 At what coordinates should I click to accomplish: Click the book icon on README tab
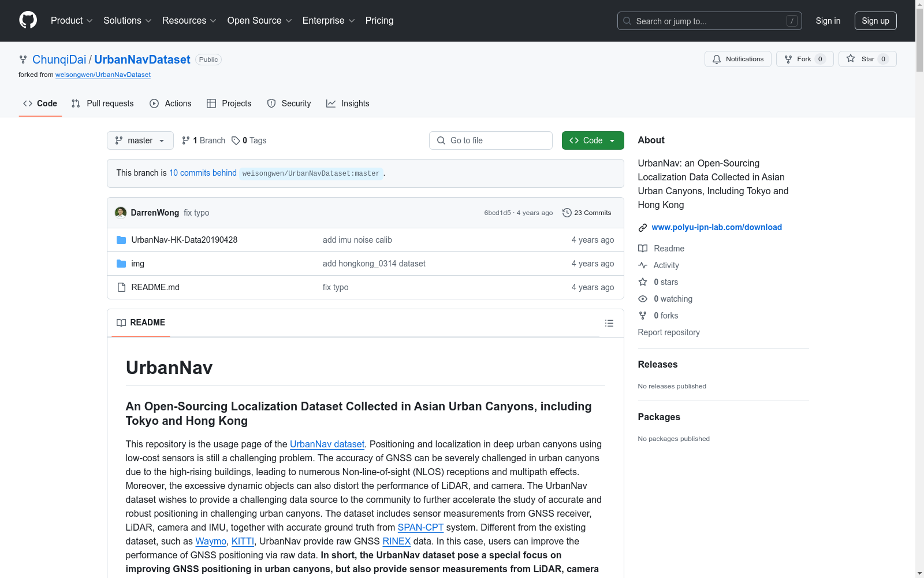(121, 323)
